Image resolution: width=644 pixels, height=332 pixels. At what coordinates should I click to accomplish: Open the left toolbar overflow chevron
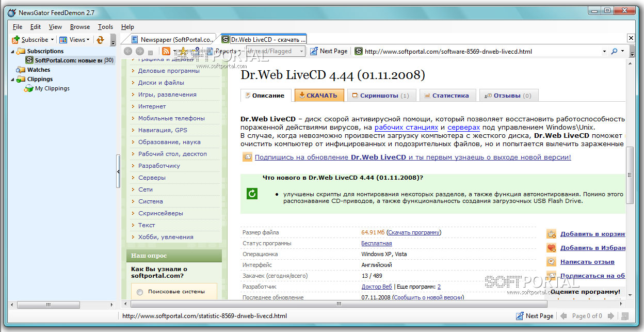[x=113, y=40]
